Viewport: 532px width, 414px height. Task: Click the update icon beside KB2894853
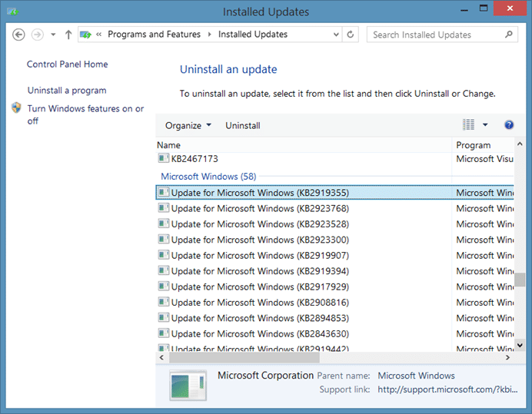[164, 317]
